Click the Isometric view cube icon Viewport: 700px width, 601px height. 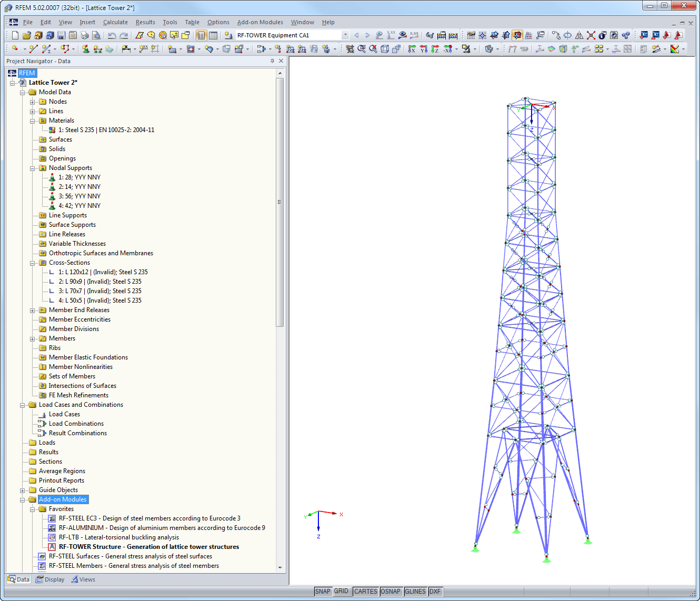(x=385, y=48)
